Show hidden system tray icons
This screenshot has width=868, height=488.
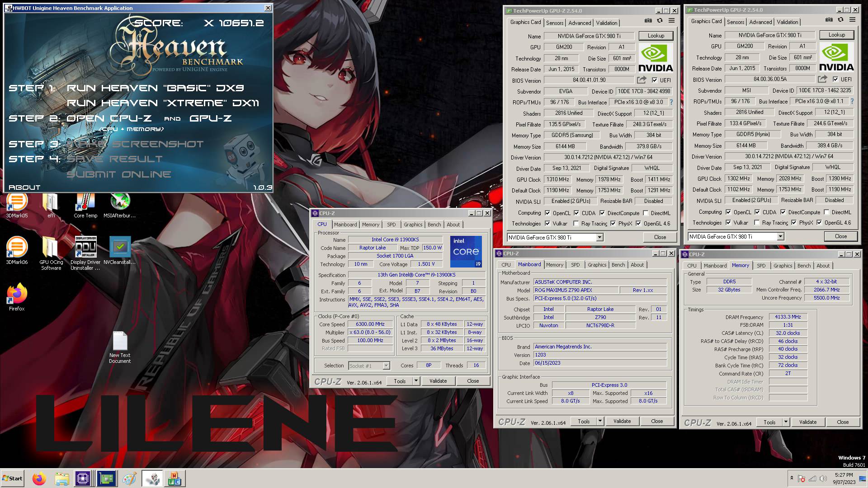coord(792,478)
